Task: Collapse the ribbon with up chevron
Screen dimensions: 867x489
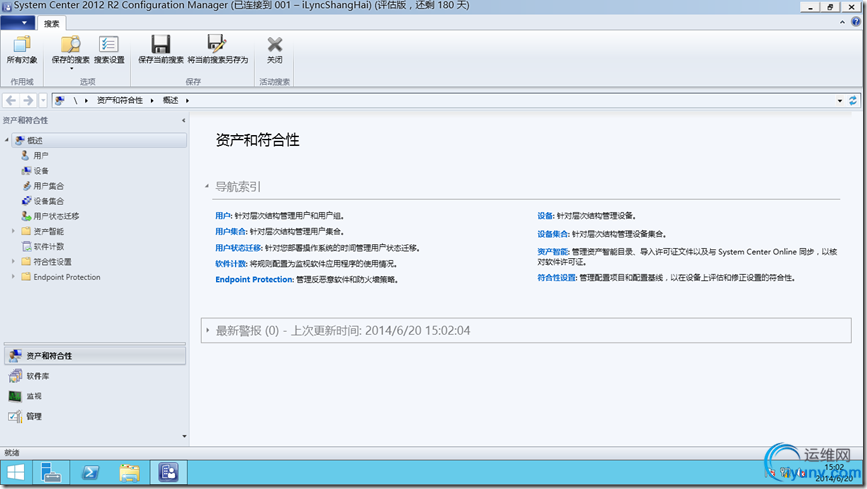Action: click(842, 22)
